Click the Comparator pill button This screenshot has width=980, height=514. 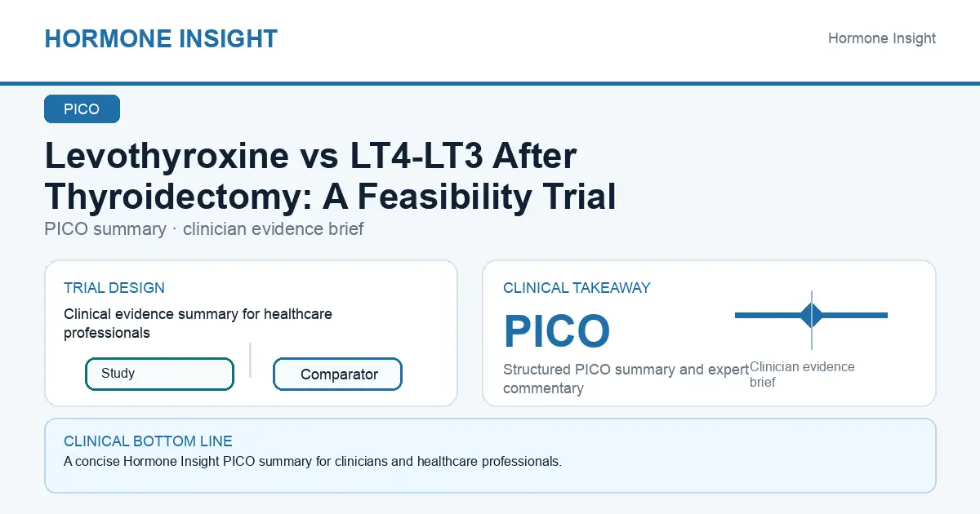coord(337,374)
